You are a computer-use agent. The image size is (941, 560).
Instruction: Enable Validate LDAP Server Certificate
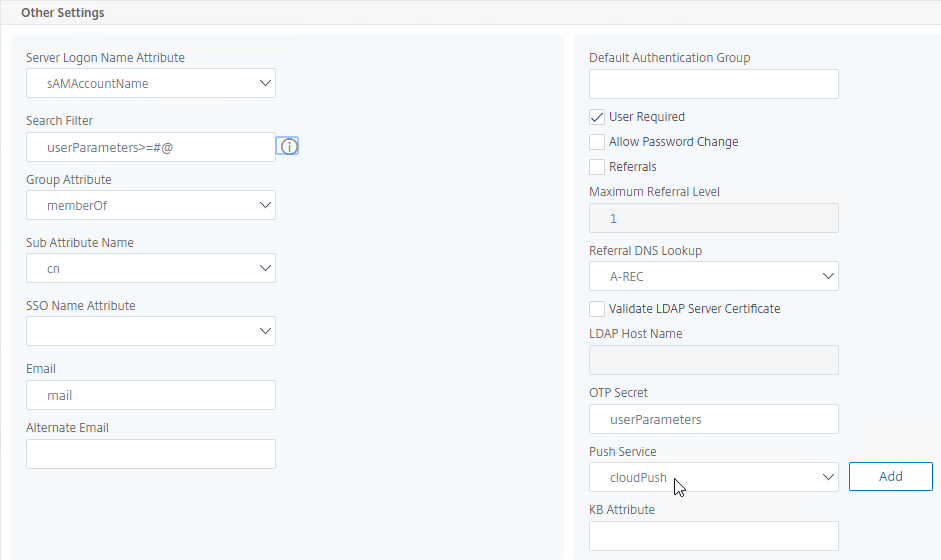point(597,309)
